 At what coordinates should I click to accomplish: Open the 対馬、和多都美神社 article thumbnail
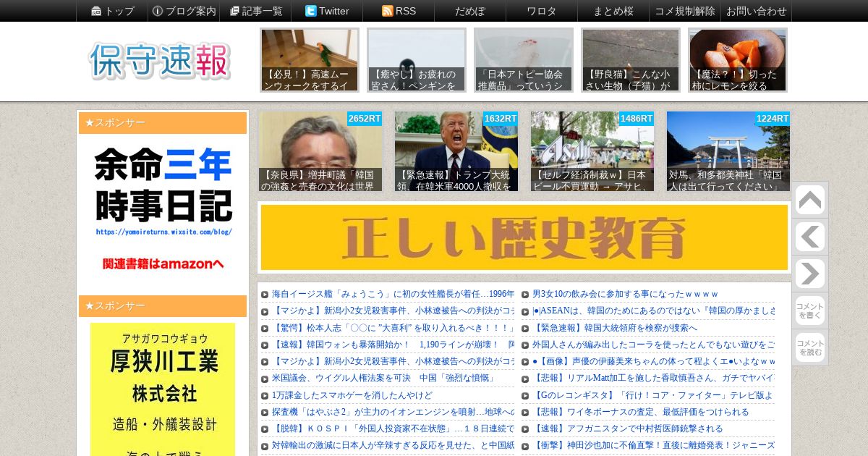pyautogui.click(x=728, y=151)
